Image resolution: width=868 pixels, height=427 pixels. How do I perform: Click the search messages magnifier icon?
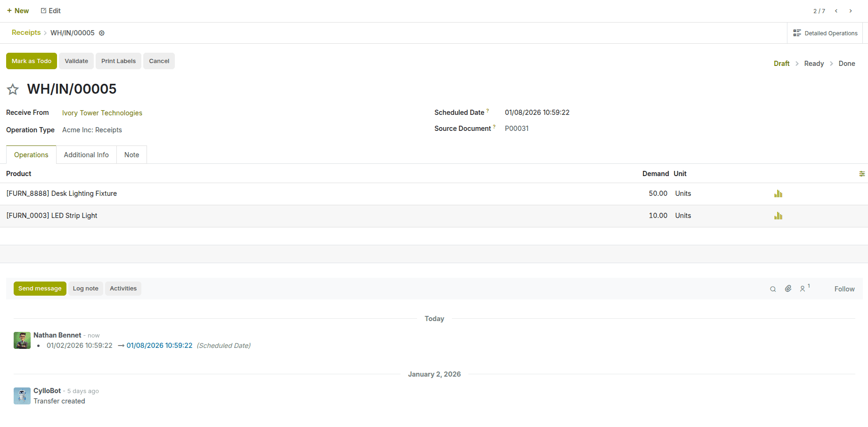[x=773, y=289]
